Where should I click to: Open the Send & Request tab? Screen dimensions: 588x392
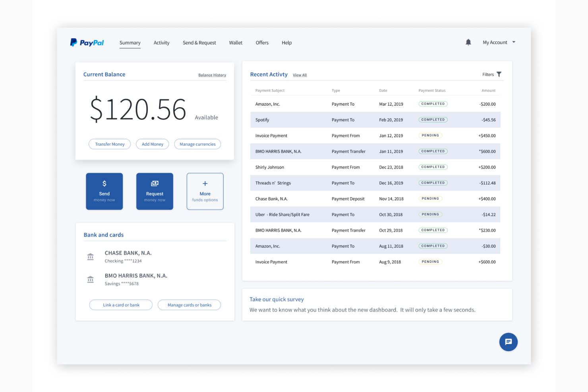coord(199,43)
